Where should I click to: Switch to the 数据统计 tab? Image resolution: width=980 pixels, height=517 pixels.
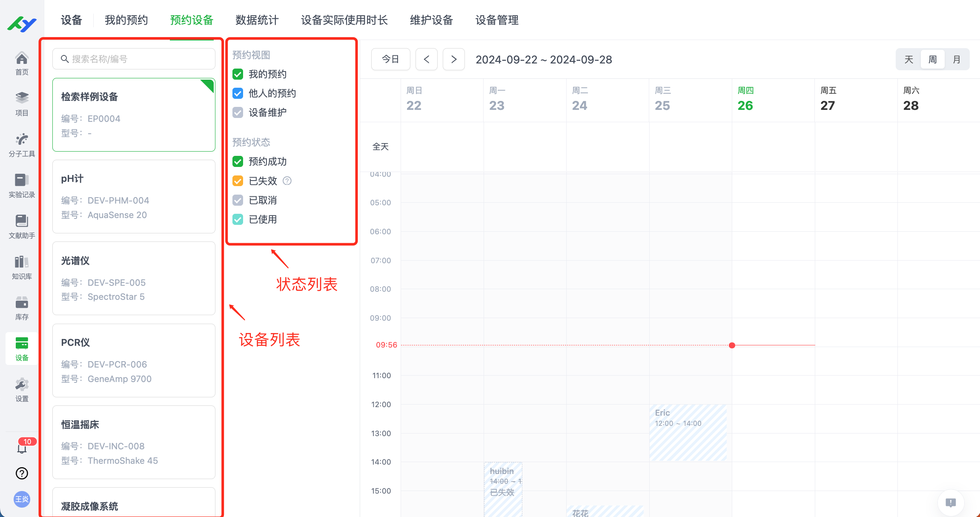(x=256, y=20)
